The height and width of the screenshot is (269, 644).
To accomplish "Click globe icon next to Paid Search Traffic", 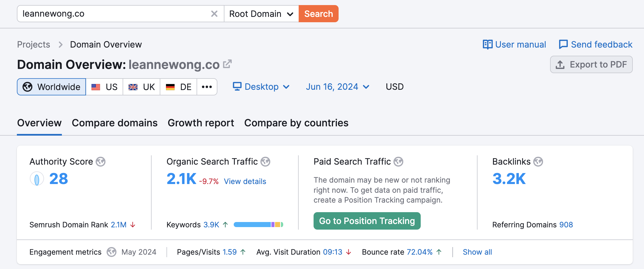I will [398, 162].
